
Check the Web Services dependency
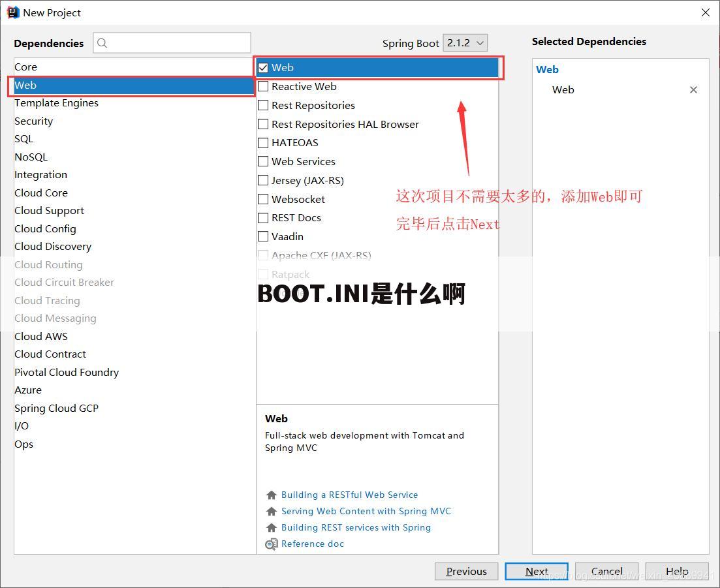tap(263, 161)
